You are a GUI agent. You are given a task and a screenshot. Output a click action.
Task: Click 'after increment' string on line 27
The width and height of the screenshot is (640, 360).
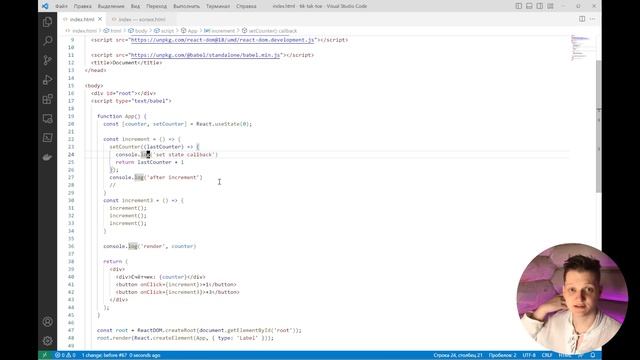pyautogui.click(x=173, y=178)
